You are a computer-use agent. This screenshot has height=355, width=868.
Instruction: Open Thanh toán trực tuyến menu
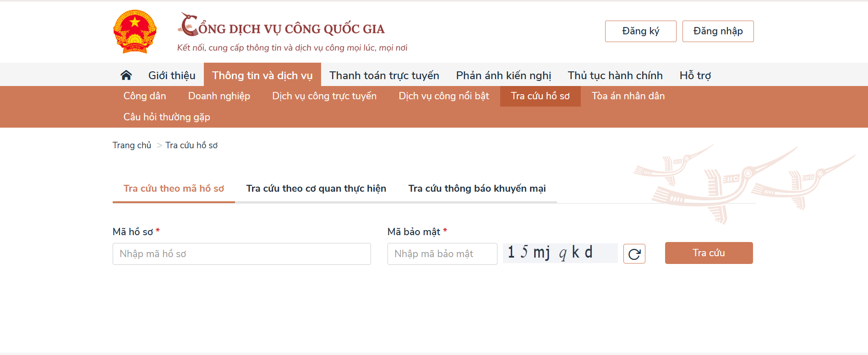[384, 75]
